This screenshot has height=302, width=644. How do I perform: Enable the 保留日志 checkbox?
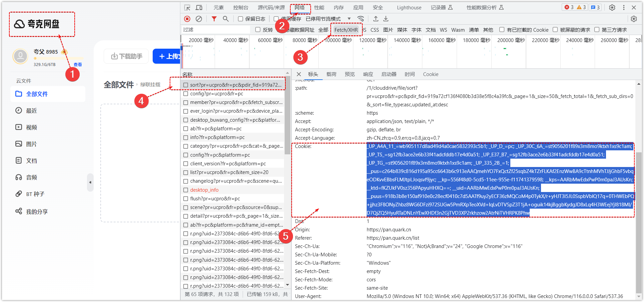click(240, 19)
